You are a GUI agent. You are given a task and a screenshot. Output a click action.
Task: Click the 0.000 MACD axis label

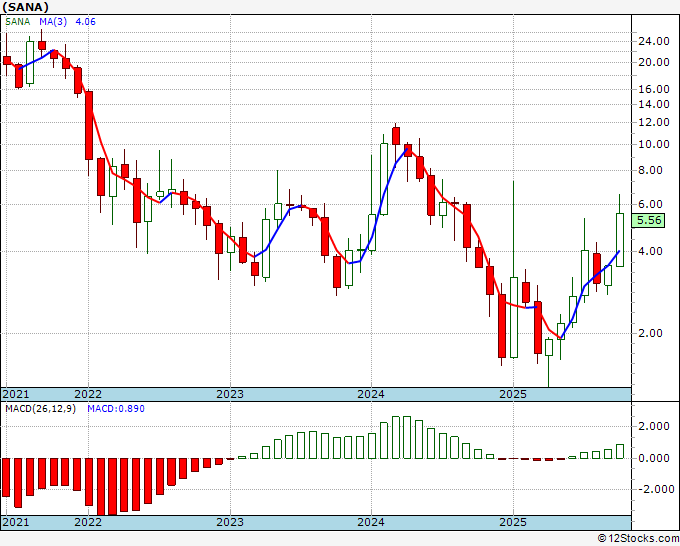(x=654, y=458)
